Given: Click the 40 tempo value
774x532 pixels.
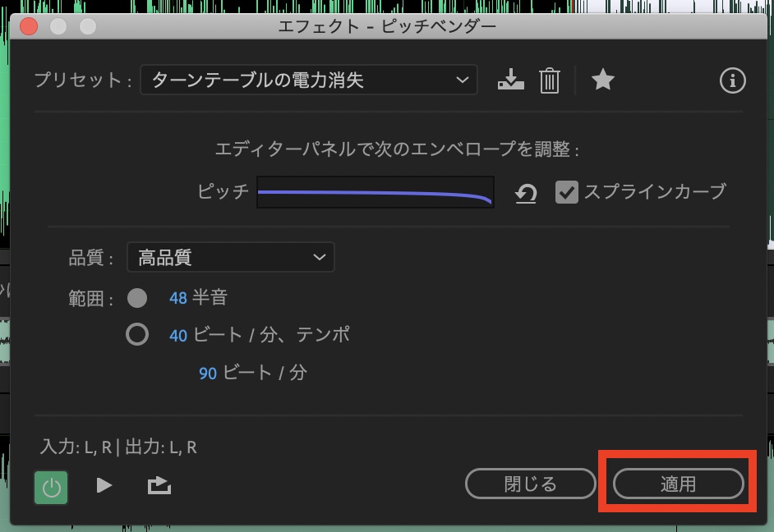Looking at the screenshot, I should pyautogui.click(x=177, y=336).
